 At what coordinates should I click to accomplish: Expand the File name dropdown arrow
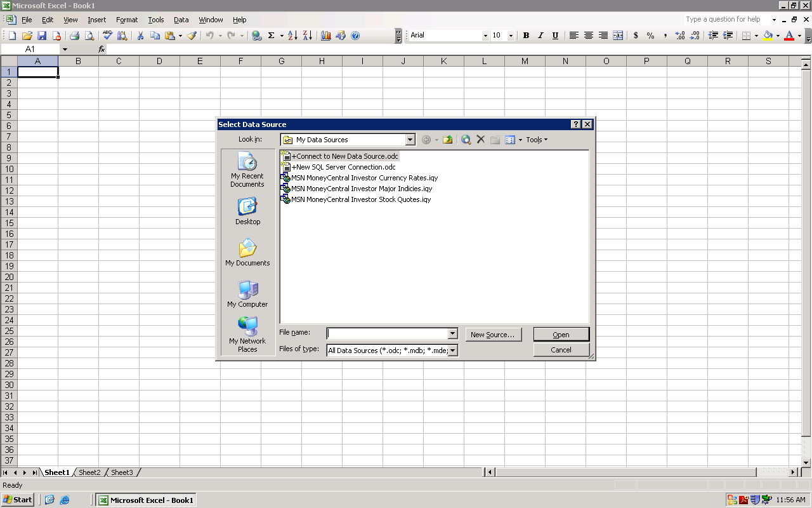pyautogui.click(x=452, y=334)
